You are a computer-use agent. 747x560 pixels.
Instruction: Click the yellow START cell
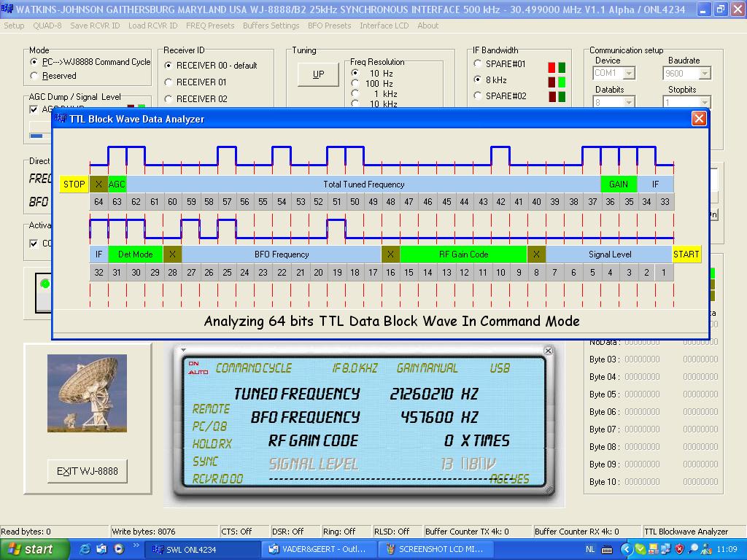pos(686,254)
